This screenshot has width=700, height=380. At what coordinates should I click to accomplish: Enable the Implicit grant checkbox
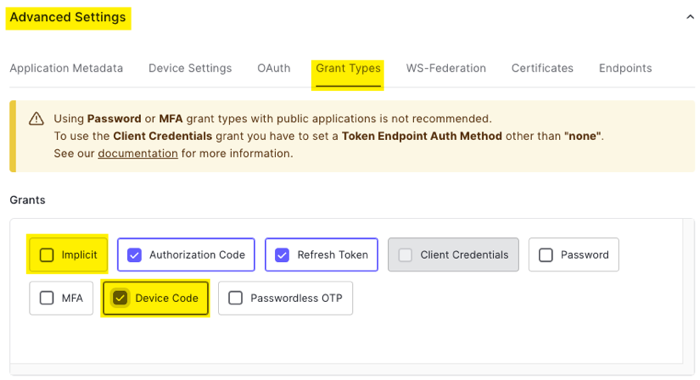click(47, 255)
